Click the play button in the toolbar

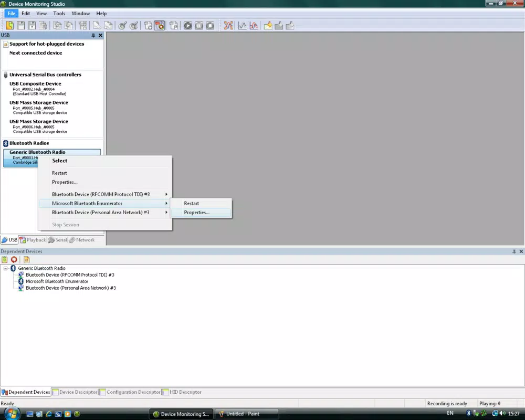(x=188, y=25)
